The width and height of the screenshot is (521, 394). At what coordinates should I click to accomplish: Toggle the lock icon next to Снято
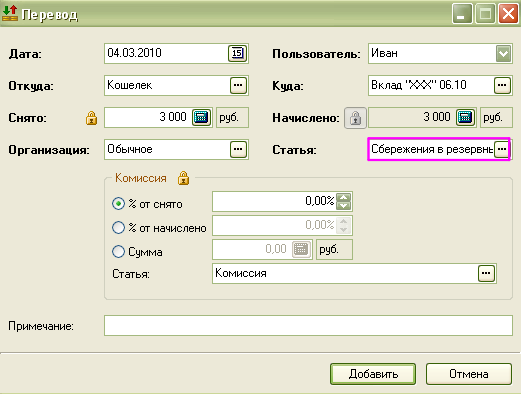pos(91,118)
